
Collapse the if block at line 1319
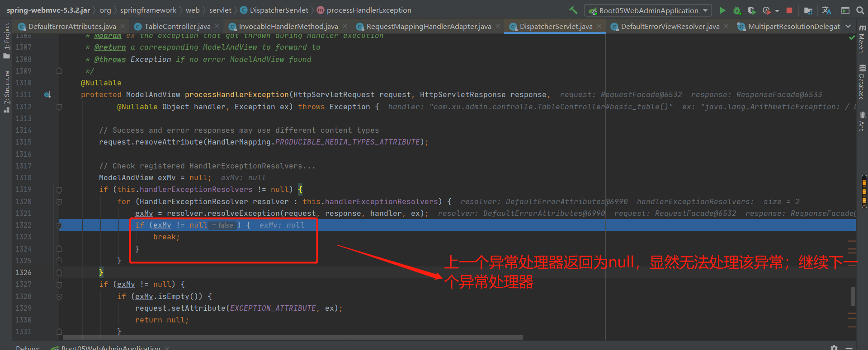click(59, 190)
